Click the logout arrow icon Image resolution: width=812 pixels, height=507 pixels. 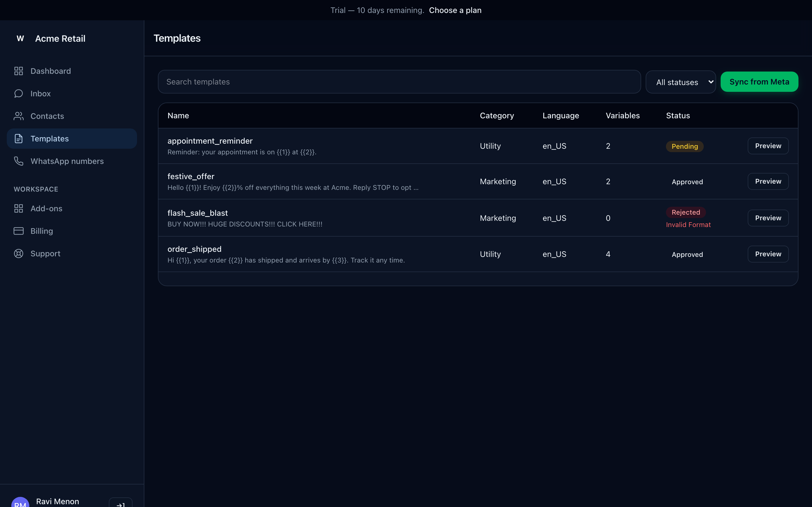(120, 504)
